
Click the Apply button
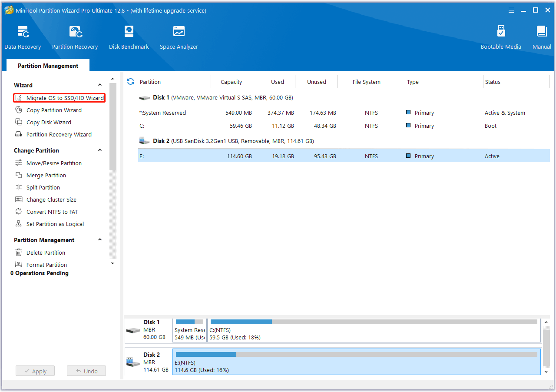pyautogui.click(x=35, y=371)
